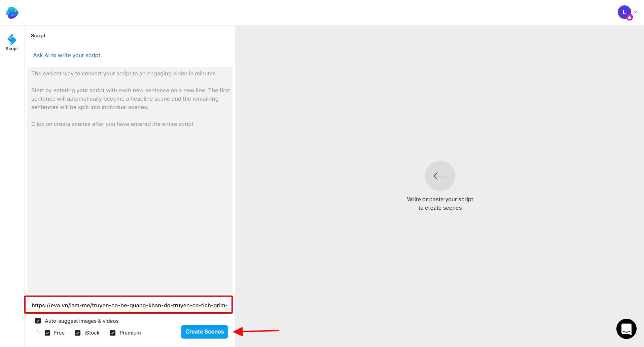
Task: Click 'Write or paste your script' text
Action: [x=440, y=199]
